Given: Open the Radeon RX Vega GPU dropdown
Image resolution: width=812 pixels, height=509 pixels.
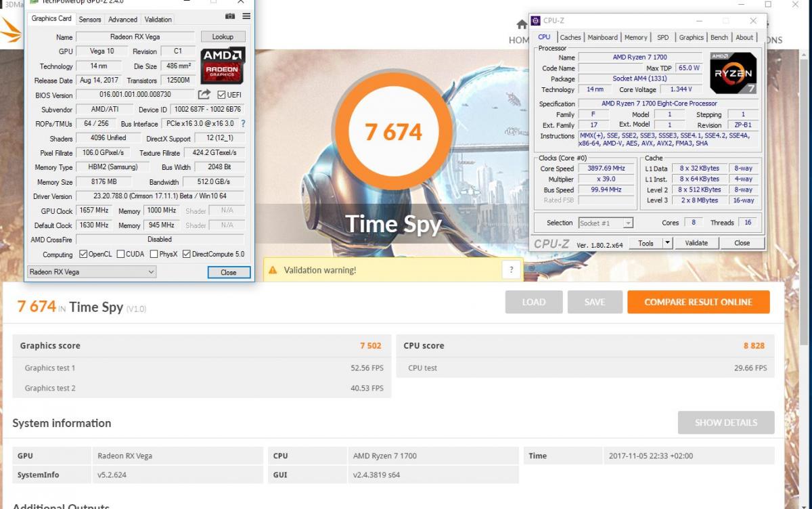Looking at the screenshot, I should (x=91, y=272).
